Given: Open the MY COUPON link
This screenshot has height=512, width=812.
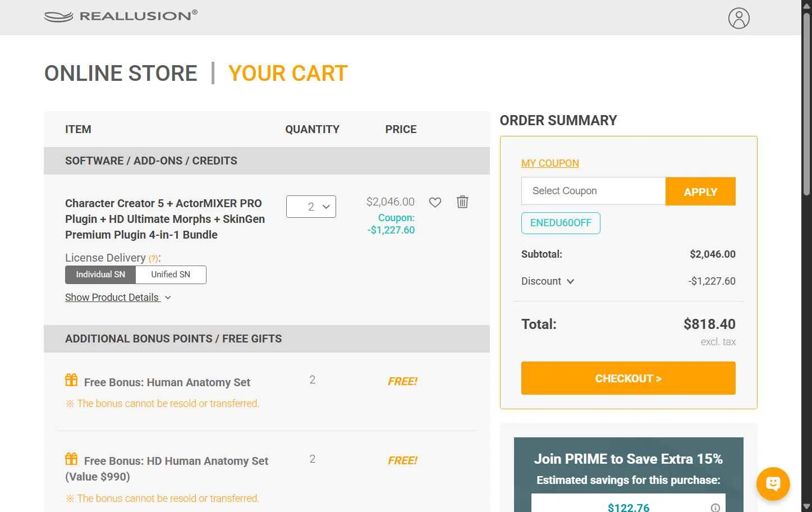Looking at the screenshot, I should (550, 163).
